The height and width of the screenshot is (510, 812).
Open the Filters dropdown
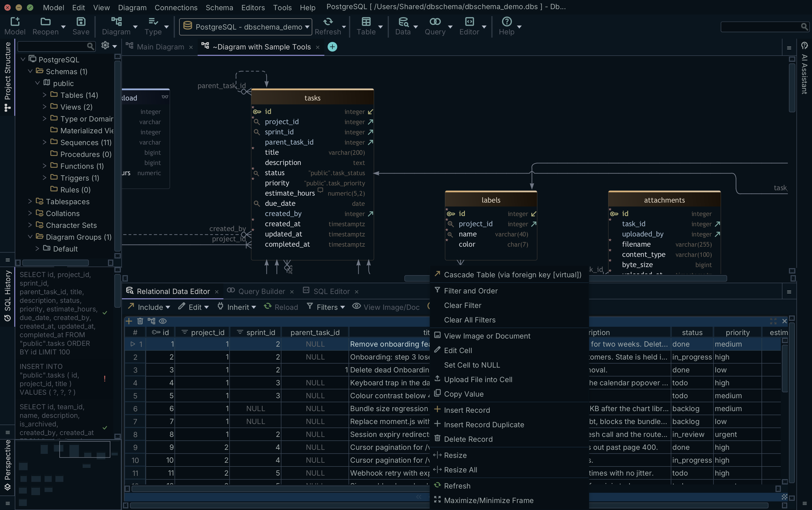click(326, 307)
